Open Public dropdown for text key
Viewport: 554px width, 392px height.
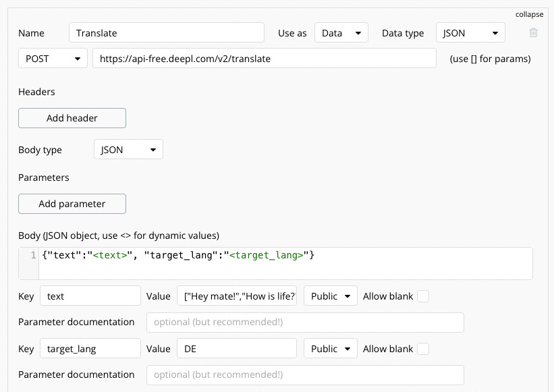click(x=331, y=296)
